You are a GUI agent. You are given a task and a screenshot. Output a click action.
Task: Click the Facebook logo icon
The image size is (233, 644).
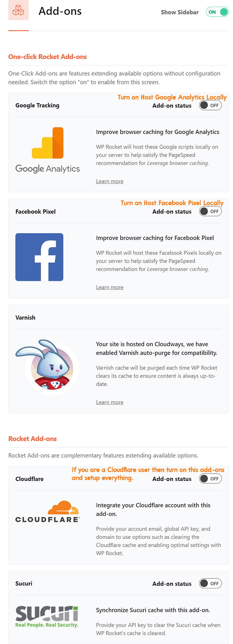[39, 257]
